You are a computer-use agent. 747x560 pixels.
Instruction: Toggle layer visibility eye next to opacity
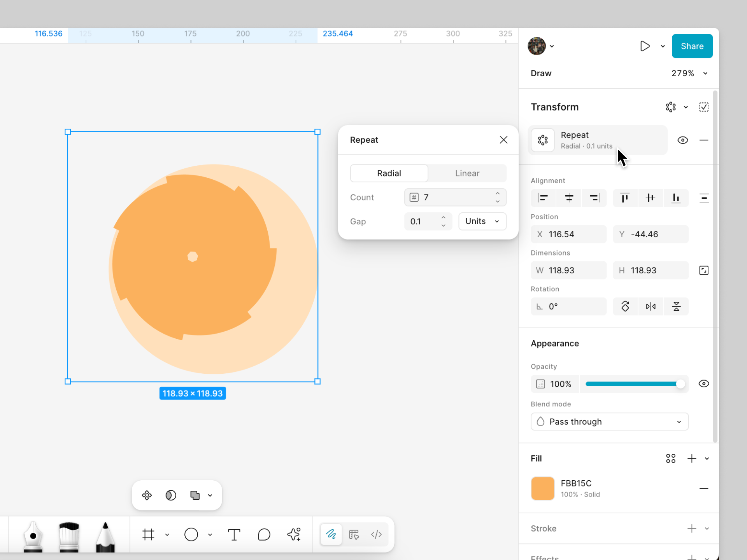coord(704,384)
